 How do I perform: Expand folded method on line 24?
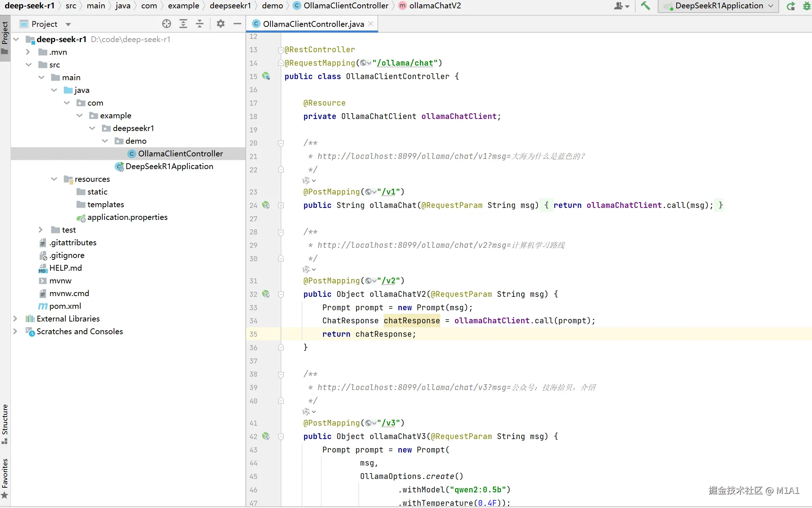(x=281, y=205)
